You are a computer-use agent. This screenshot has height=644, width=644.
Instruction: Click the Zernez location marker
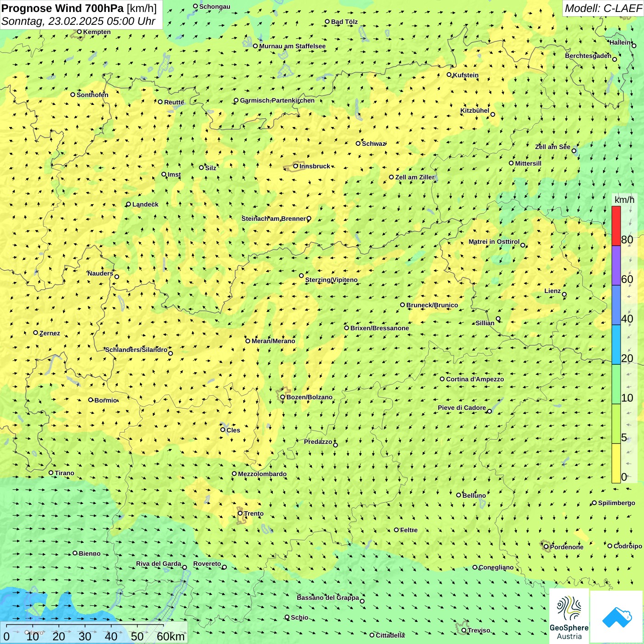pyautogui.click(x=35, y=333)
